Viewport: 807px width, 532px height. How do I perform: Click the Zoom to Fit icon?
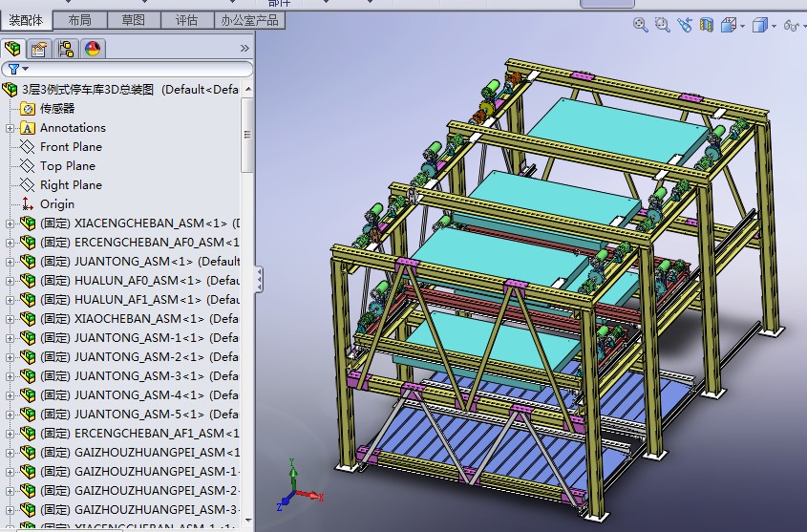(x=642, y=25)
